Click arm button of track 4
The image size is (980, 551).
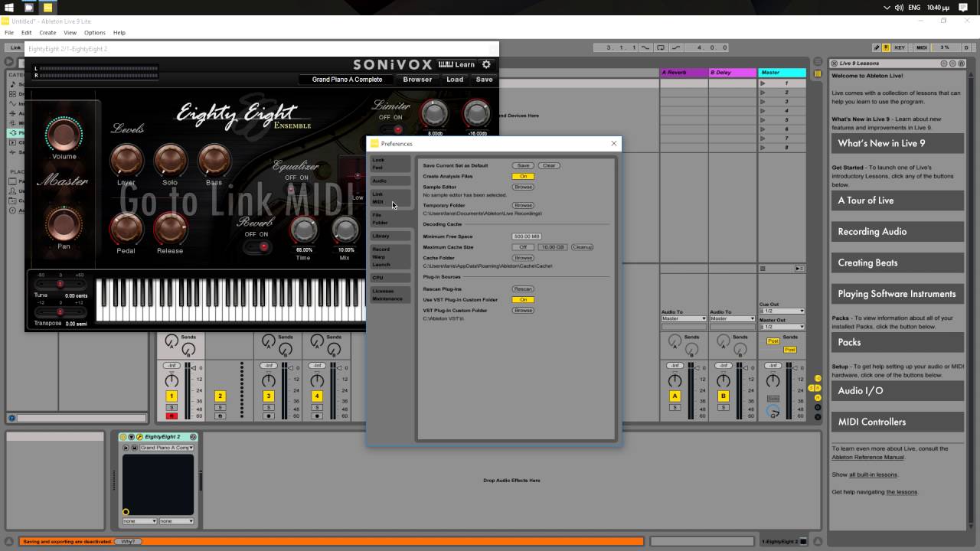click(317, 416)
